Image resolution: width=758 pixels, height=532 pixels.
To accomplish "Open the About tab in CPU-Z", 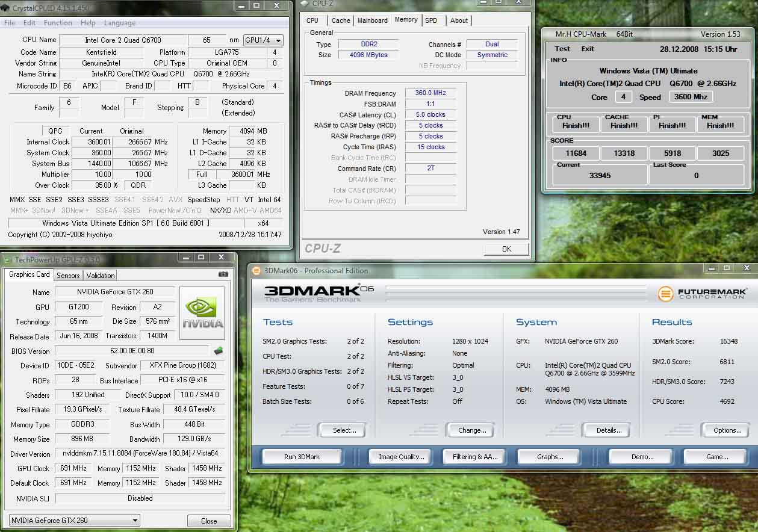I will point(459,20).
